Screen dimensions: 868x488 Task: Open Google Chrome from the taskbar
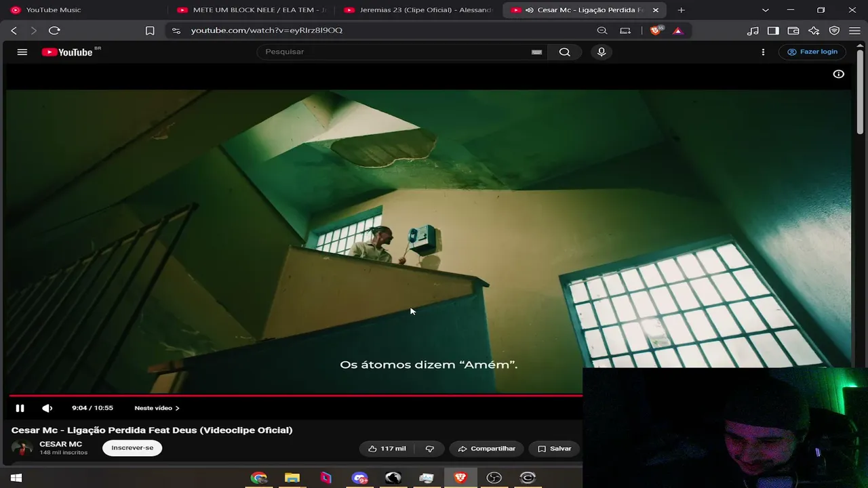[258, 478]
